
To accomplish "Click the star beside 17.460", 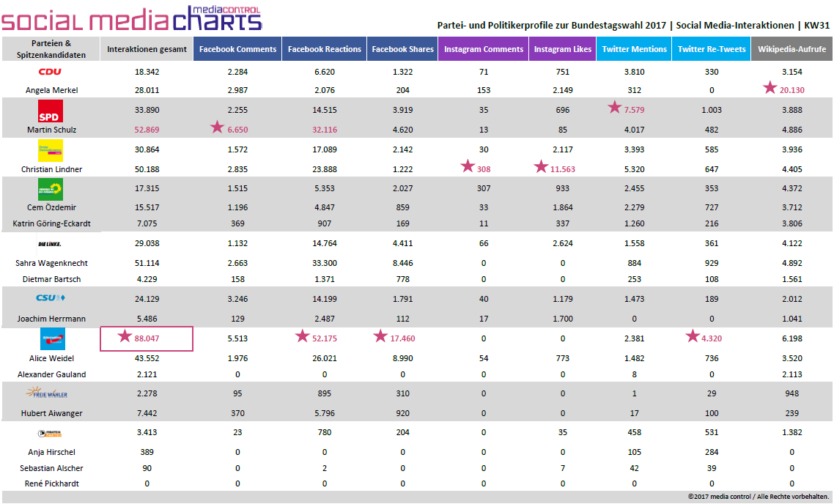I will tap(380, 336).
